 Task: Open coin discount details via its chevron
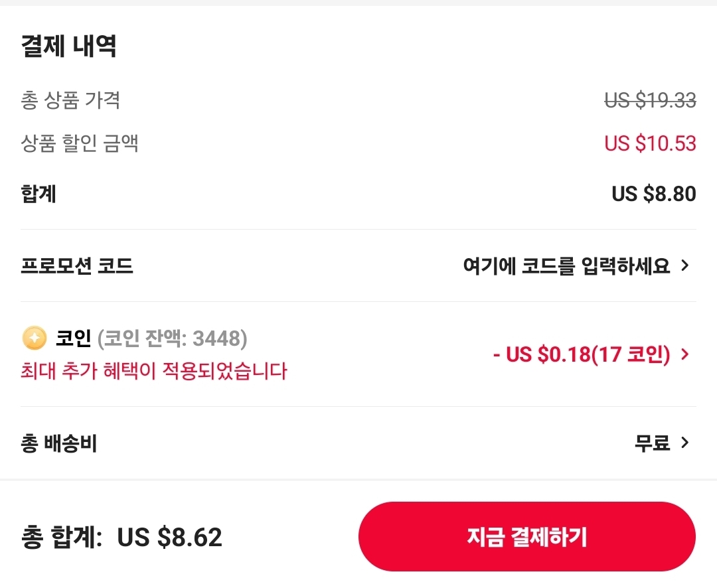685,354
